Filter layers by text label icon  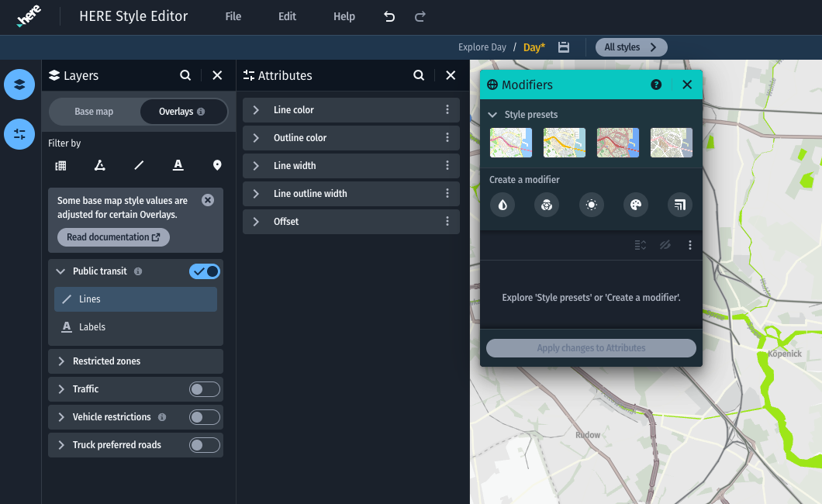pos(178,166)
